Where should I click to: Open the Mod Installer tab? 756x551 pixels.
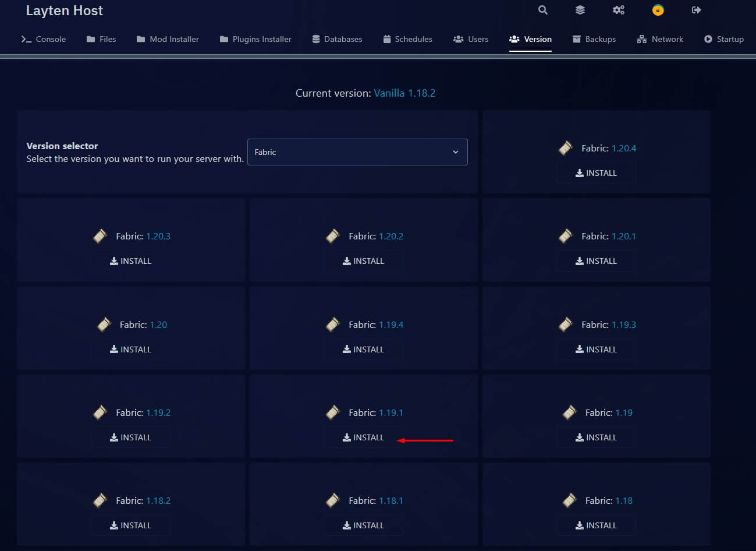click(x=168, y=39)
